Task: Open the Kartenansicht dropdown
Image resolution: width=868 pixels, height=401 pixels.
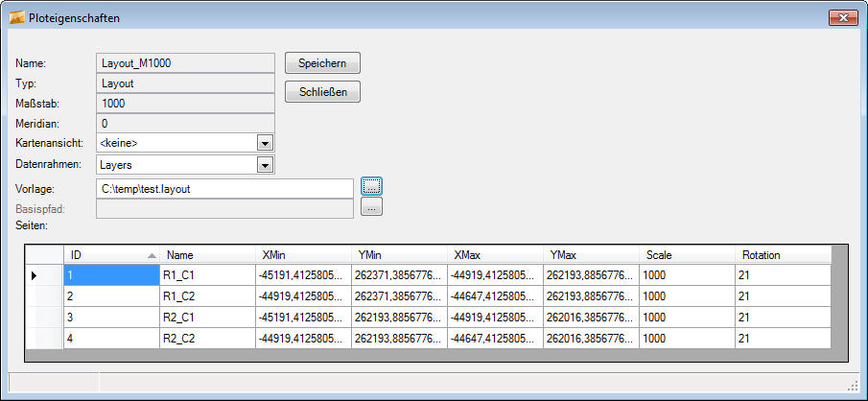Action: coord(266,144)
